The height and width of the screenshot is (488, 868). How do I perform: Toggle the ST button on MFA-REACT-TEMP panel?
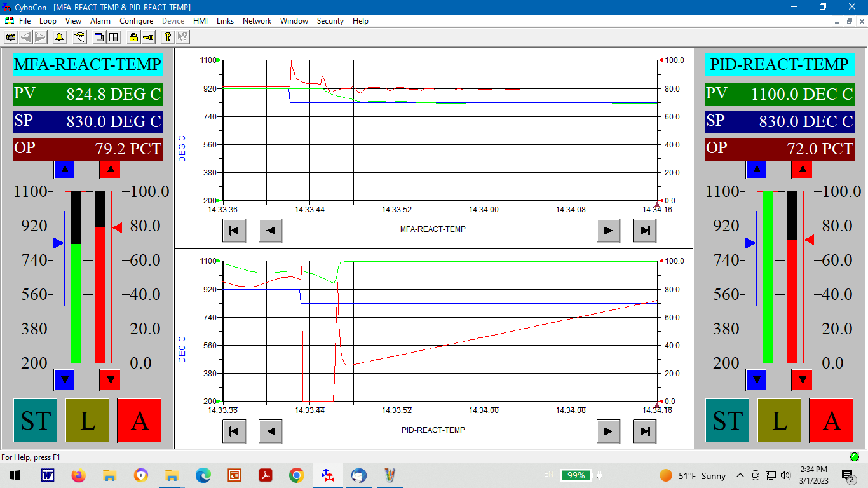coord(35,421)
